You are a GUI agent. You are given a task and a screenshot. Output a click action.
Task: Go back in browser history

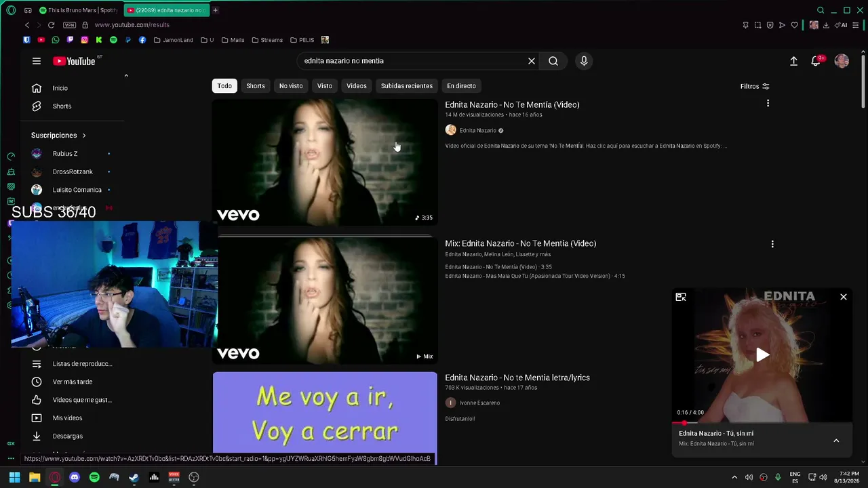(x=27, y=25)
